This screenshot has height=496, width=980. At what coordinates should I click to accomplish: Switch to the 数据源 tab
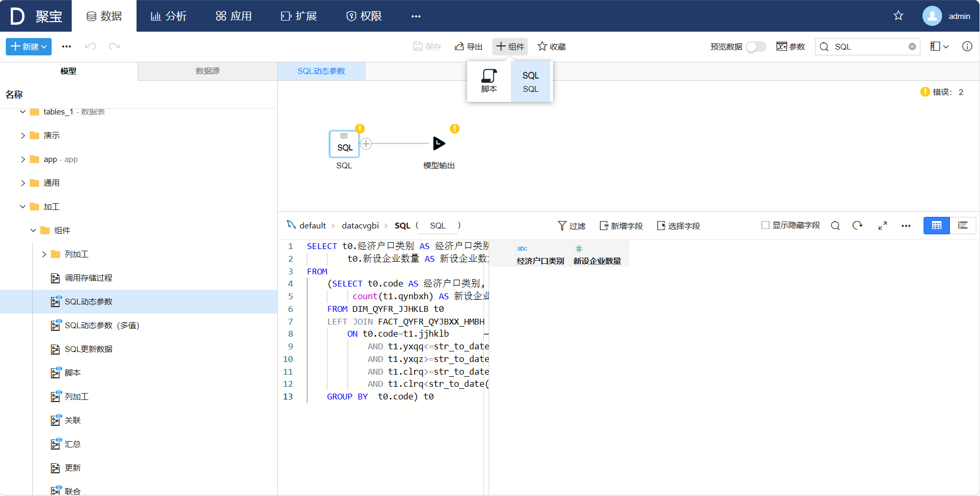tap(208, 71)
